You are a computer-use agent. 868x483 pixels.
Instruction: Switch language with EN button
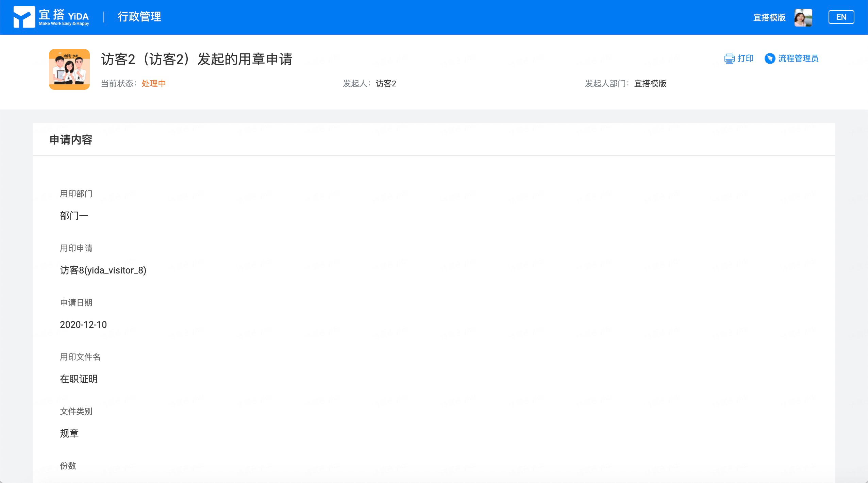pyautogui.click(x=841, y=17)
